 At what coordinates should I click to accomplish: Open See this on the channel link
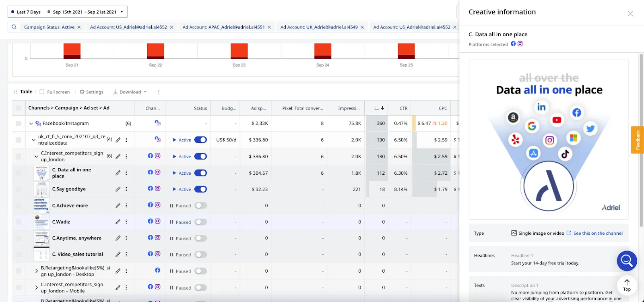click(x=594, y=233)
